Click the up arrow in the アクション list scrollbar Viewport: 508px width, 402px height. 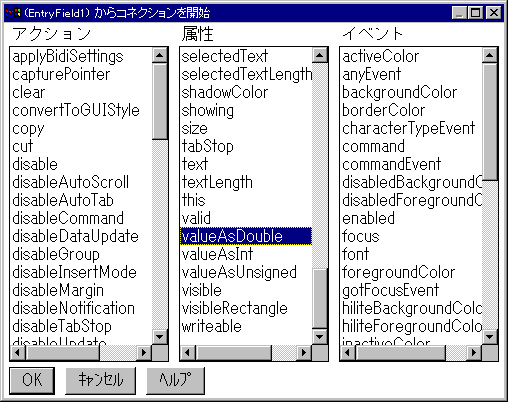pyautogui.click(x=160, y=55)
